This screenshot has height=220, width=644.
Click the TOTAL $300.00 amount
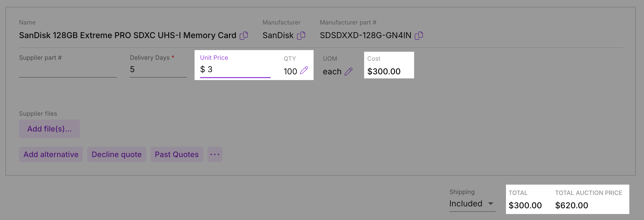(525, 205)
